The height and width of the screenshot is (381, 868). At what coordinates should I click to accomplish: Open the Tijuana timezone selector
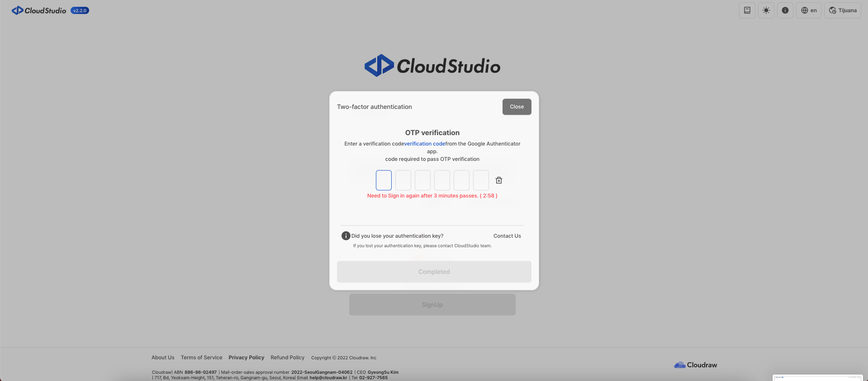(x=842, y=10)
